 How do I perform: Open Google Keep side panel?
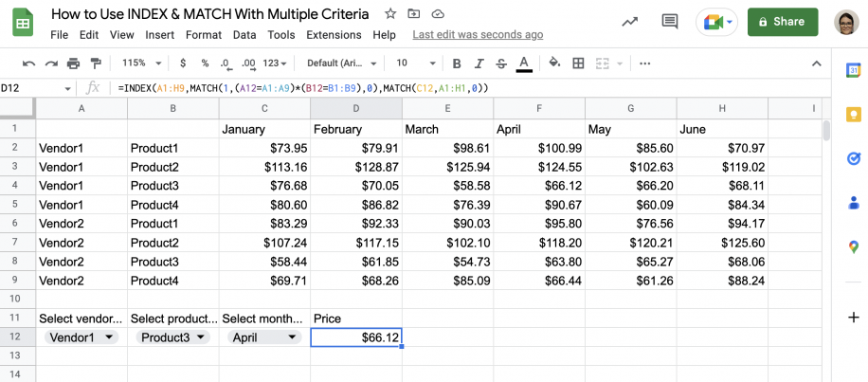853,115
